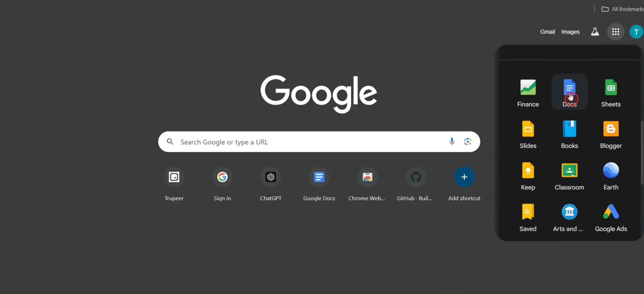Launch Finance app icon
644x294 pixels.
click(528, 92)
